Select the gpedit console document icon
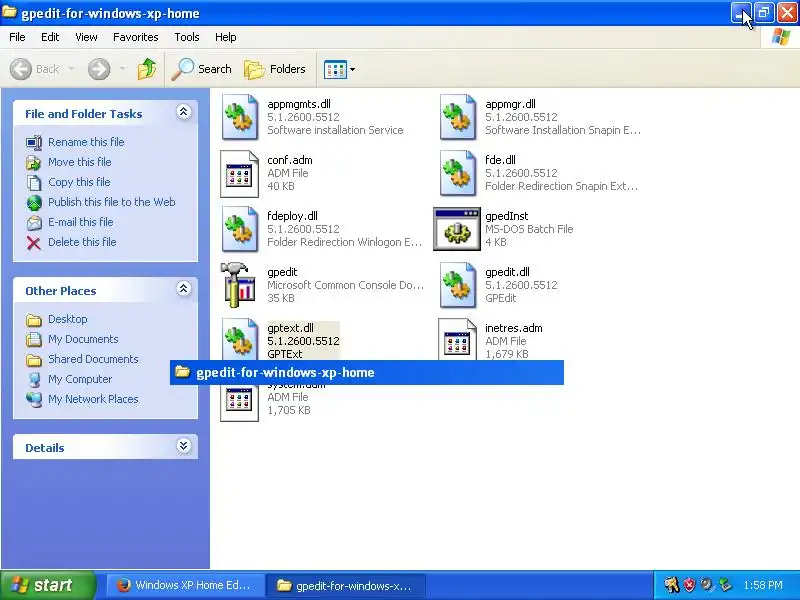 (238, 285)
